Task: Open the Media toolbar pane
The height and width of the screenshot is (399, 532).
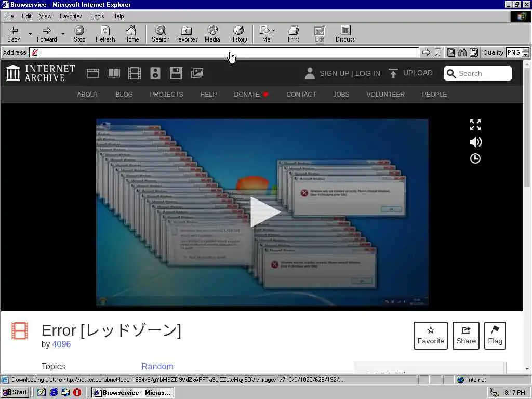Action: [x=212, y=34]
